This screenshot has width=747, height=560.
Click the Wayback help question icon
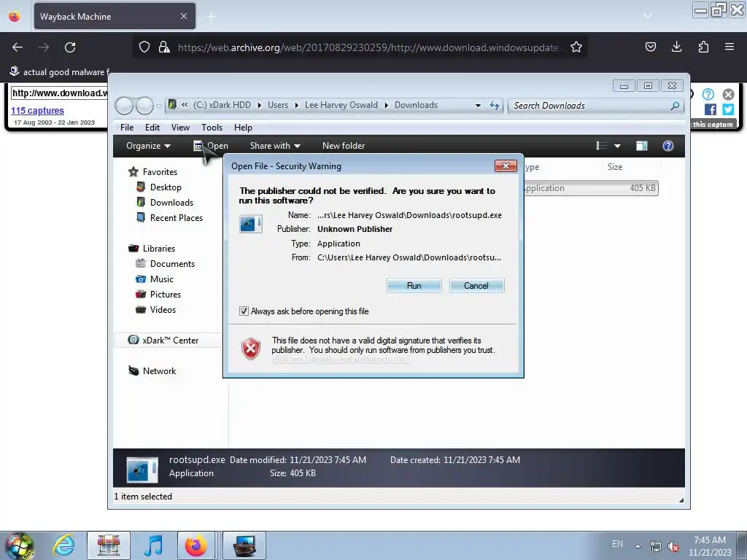[708, 94]
